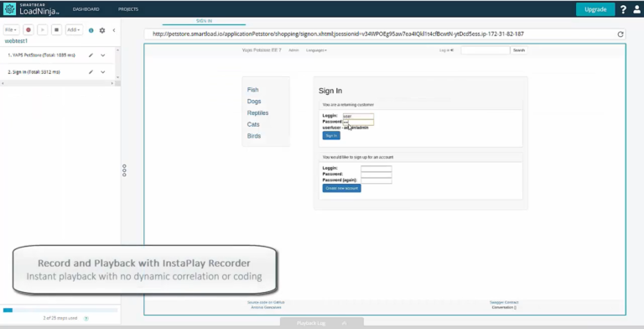Click the steps-used progress bar

point(60,310)
